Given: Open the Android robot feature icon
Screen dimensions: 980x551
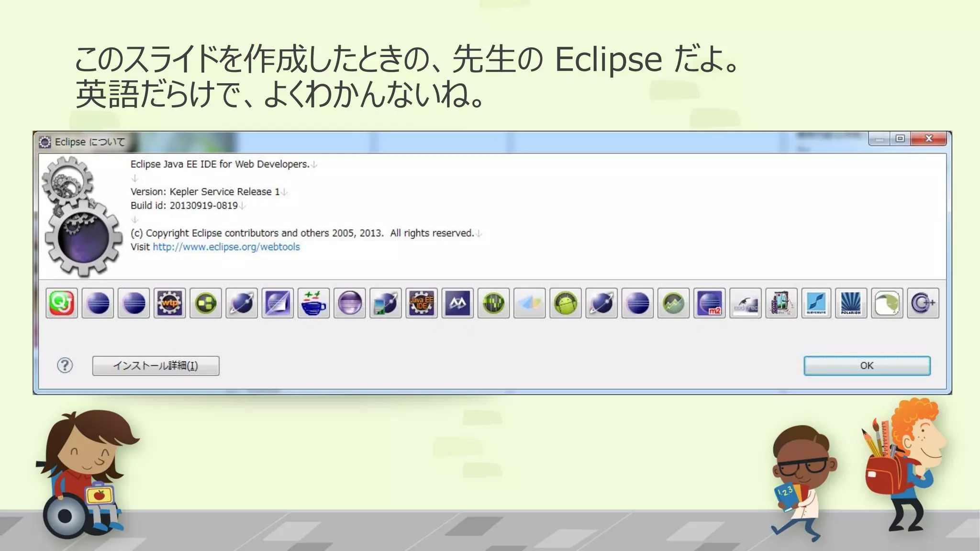Looking at the screenshot, I should pos(566,303).
